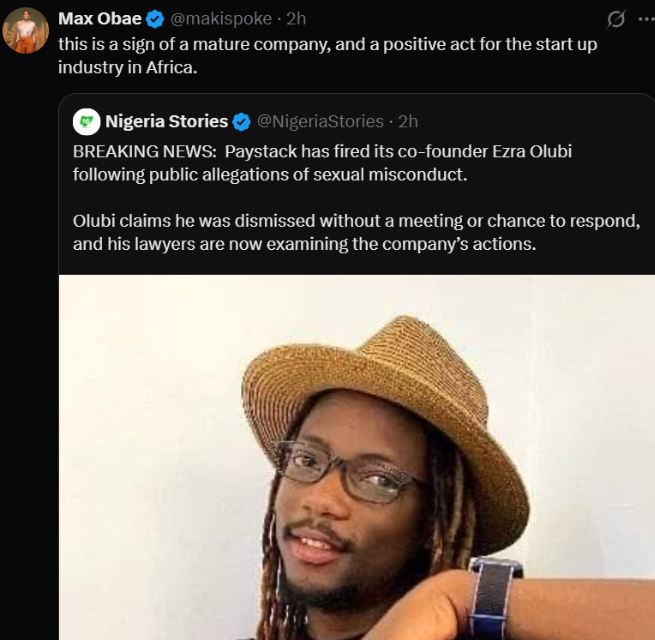This screenshot has height=640, width=655.
Task: Click the quoted post's 2h timestamp
Action: 408,122
